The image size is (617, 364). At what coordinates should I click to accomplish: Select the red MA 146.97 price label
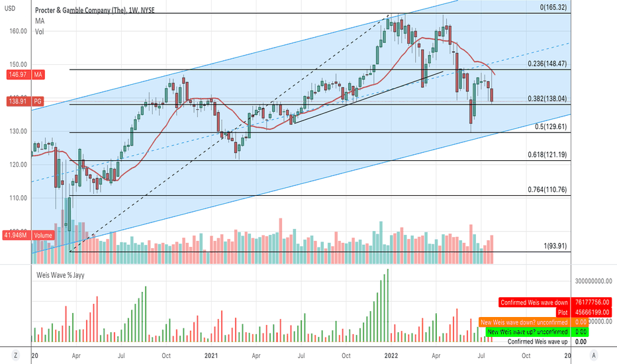pyautogui.click(x=26, y=74)
